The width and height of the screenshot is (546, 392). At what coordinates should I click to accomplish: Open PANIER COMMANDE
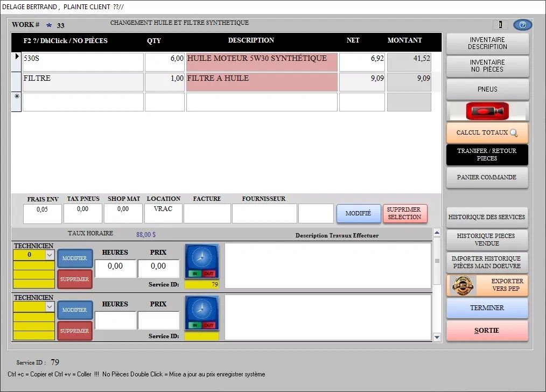487,177
